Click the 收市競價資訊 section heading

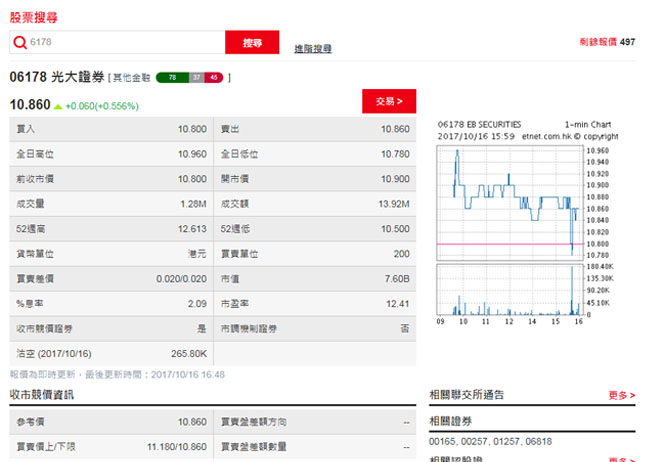(x=41, y=395)
